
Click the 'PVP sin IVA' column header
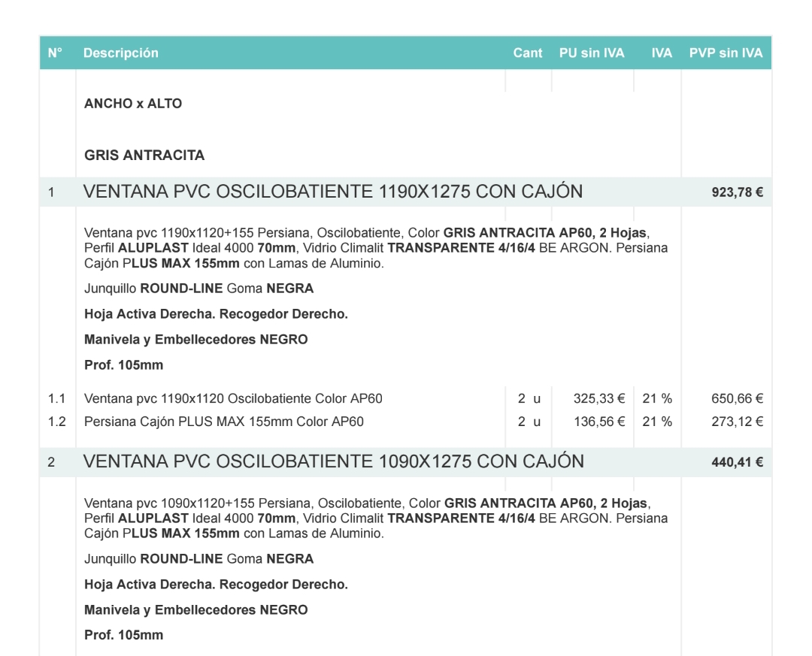tap(726, 53)
